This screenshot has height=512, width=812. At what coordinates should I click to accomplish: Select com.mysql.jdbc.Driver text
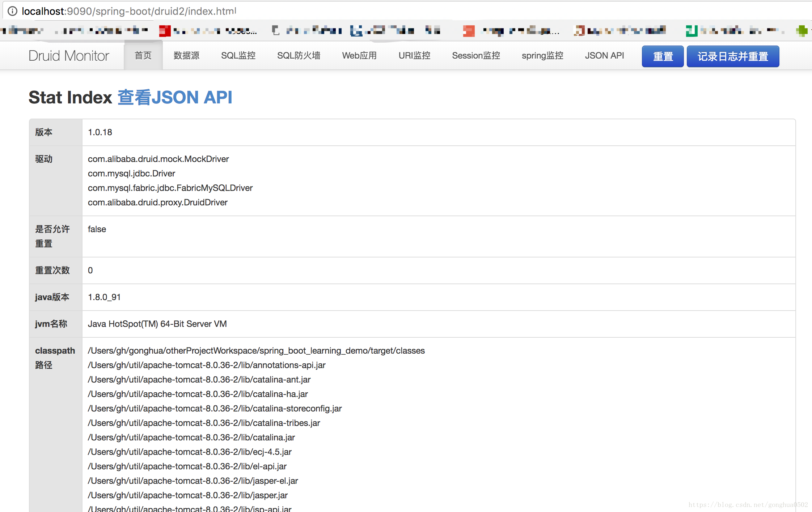131,174
